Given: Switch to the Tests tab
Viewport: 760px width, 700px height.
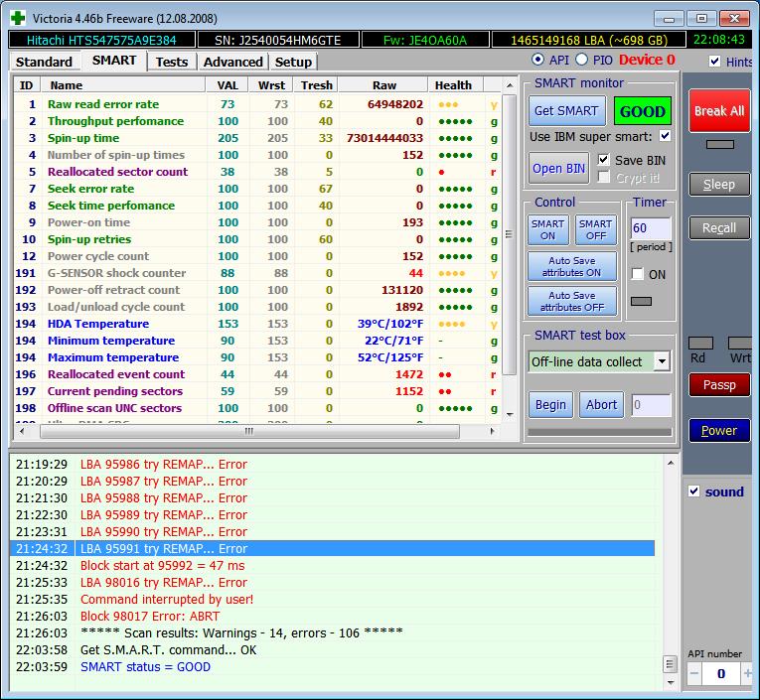Looking at the screenshot, I should tap(171, 62).
